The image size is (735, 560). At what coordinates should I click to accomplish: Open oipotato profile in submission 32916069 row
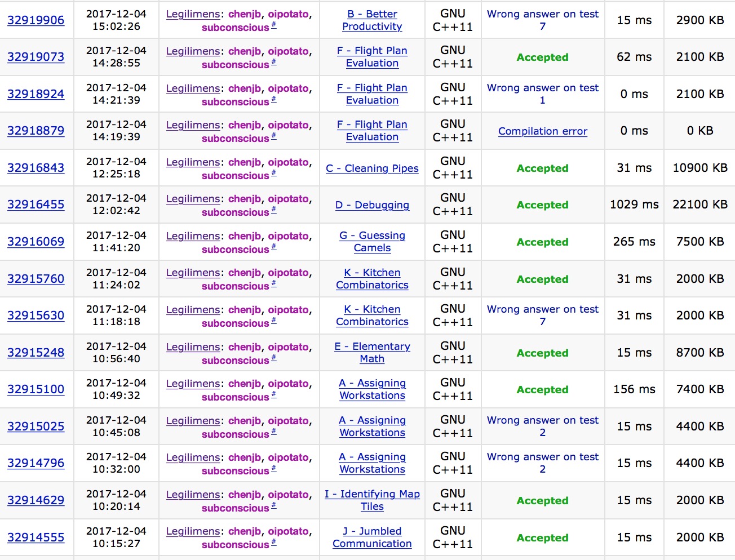288,236
